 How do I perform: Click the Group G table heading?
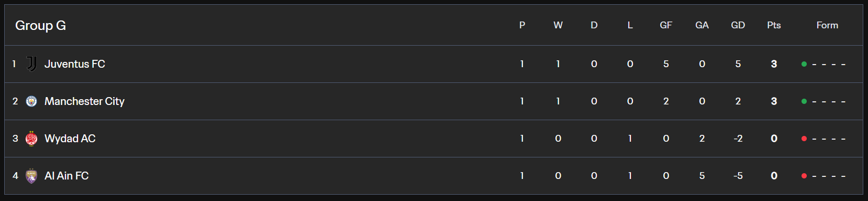40,25
